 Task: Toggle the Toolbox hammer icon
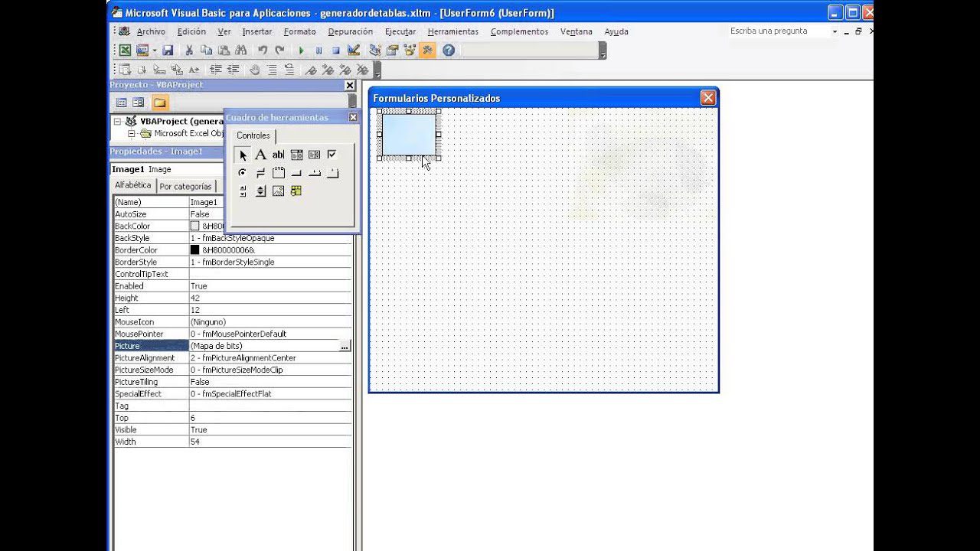[x=427, y=51]
